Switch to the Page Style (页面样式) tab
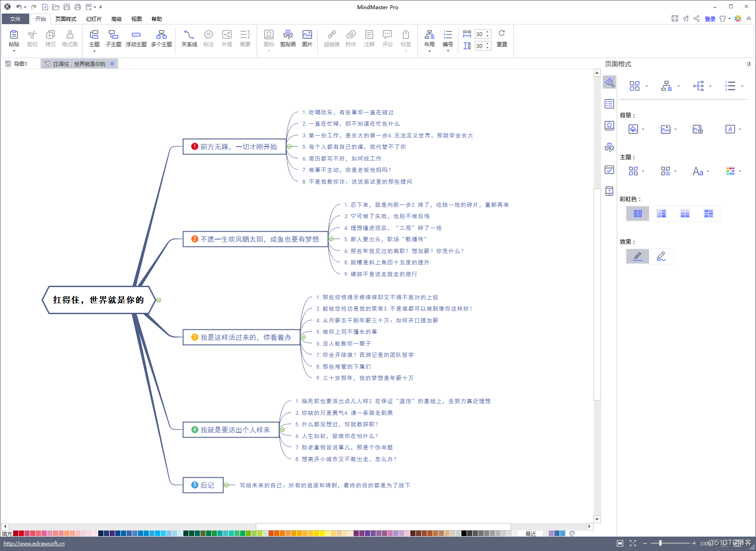Image resolution: width=756 pixels, height=551 pixels. tap(66, 19)
